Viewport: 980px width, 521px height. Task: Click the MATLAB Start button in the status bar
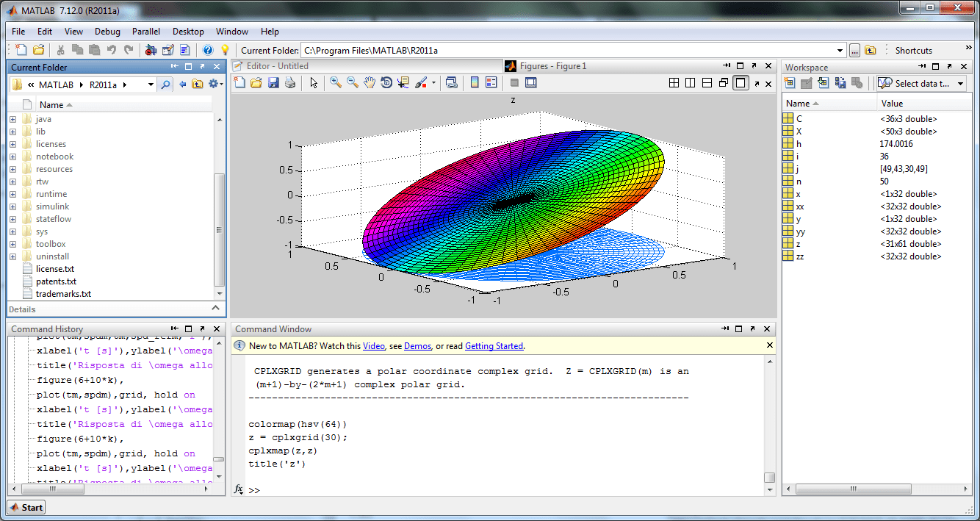pos(26,507)
